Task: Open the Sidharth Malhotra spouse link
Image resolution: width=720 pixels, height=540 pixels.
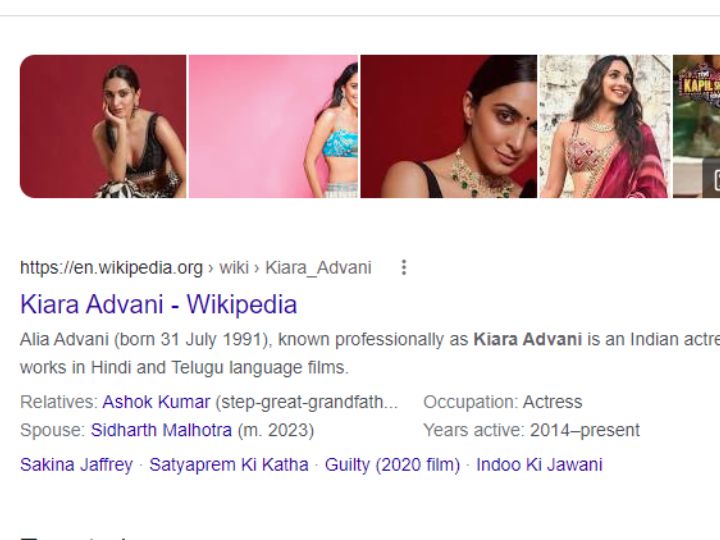Action: point(161,430)
